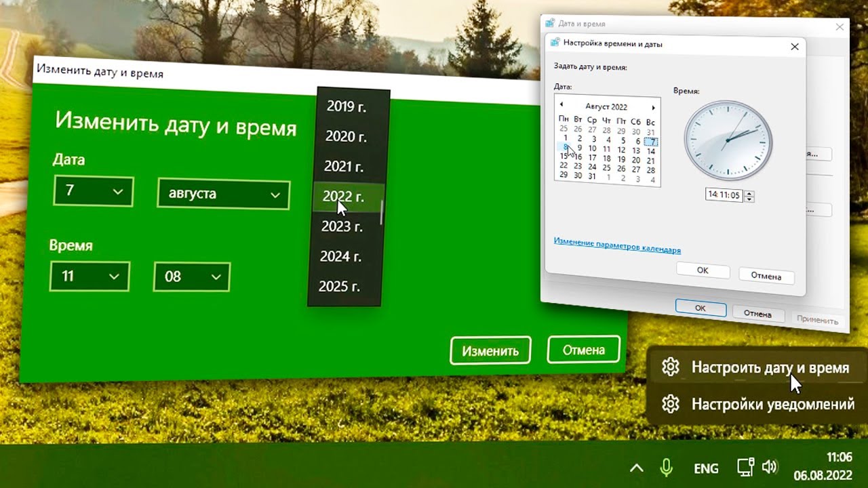Click the time field showing 14:11:05
Image resolution: width=868 pixels, height=488 pixels.
[x=724, y=195]
